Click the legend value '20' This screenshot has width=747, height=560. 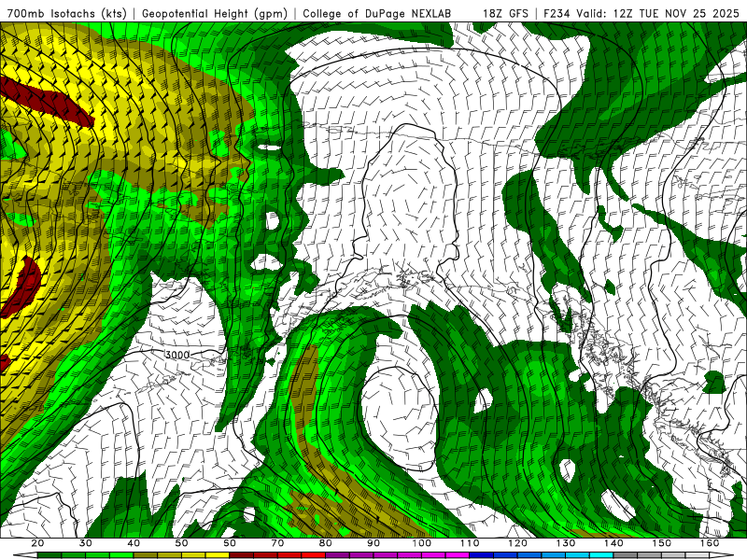(37, 543)
